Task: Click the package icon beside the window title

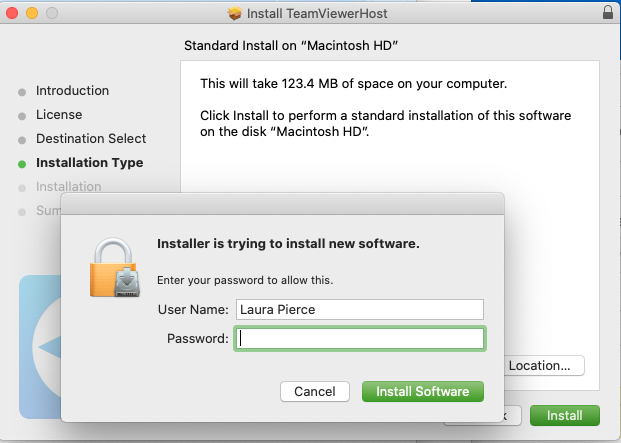Action: (x=234, y=13)
